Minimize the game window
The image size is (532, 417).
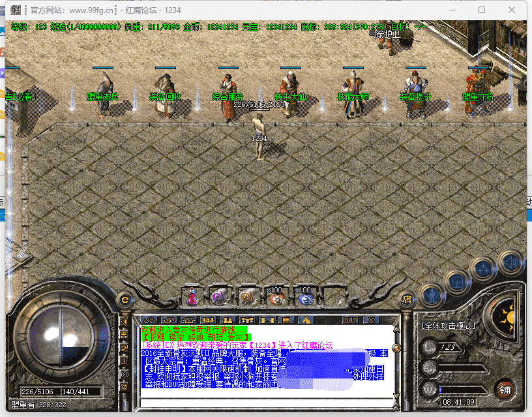tap(452, 10)
